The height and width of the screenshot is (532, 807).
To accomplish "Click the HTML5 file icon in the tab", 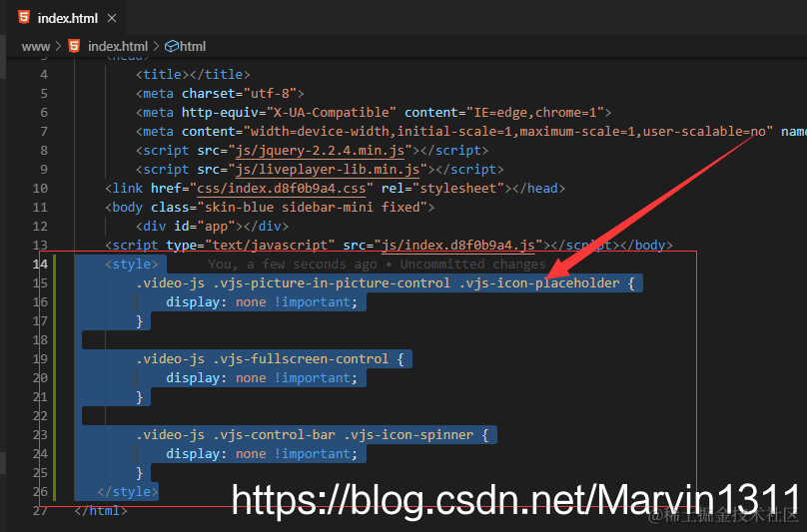I will tap(24, 18).
